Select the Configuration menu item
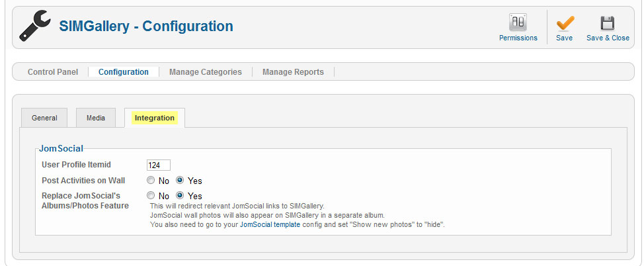This screenshot has width=644, height=266. [x=124, y=72]
